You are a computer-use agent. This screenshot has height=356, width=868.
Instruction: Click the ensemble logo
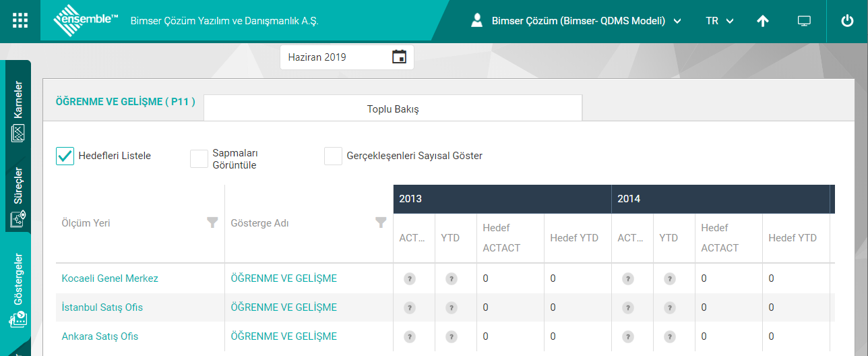pos(86,20)
